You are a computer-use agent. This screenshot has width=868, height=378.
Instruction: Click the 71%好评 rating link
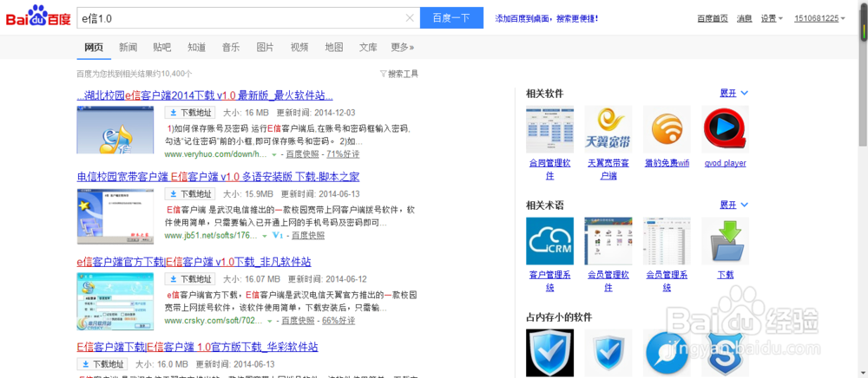pyautogui.click(x=343, y=154)
